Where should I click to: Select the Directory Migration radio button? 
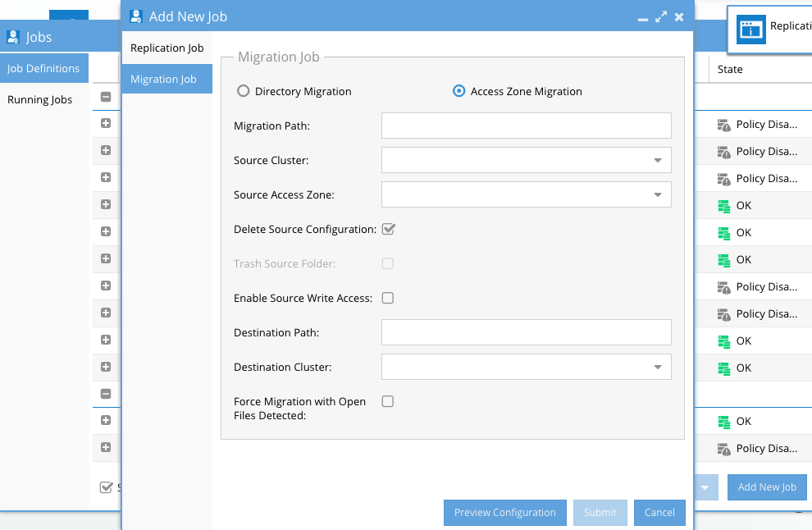click(244, 91)
